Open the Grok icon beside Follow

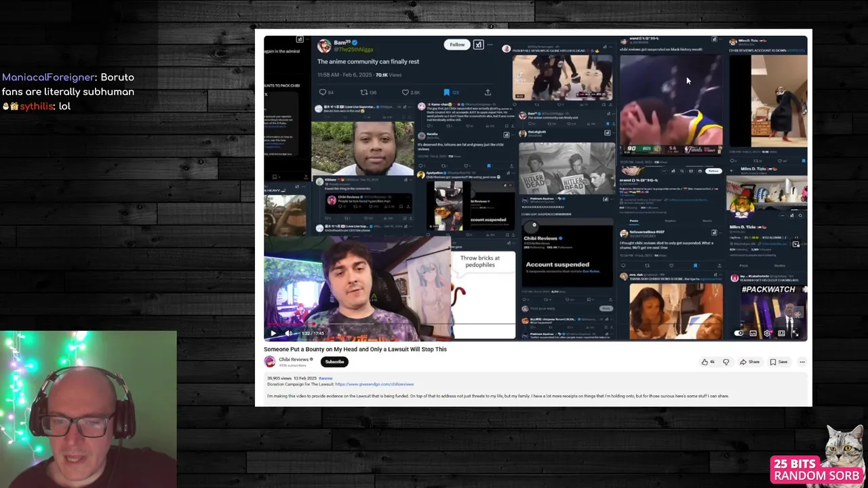(478, 45)
